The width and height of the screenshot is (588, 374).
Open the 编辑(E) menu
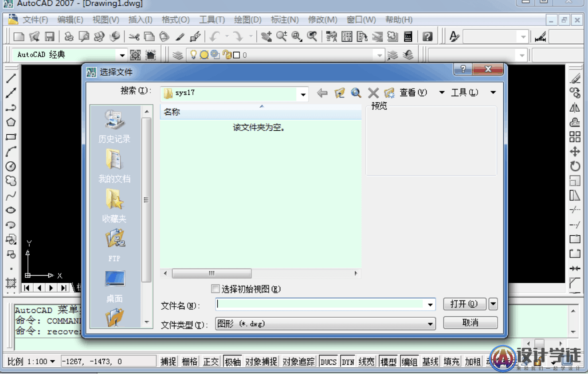(x=70, y=20)
